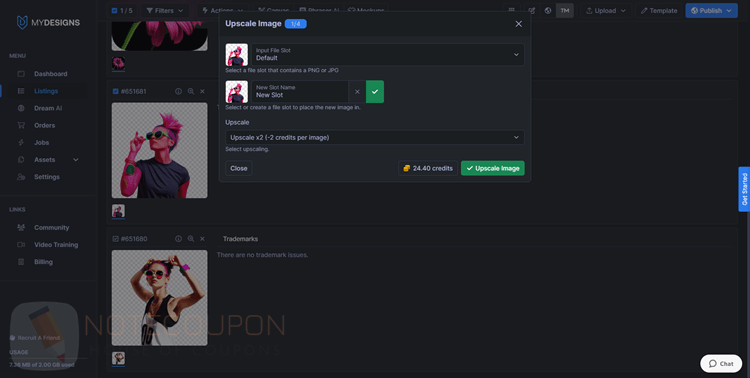750x378 pixels.
Task: Open the Upscale x2 option dropdown
Action: click(375, 137)
